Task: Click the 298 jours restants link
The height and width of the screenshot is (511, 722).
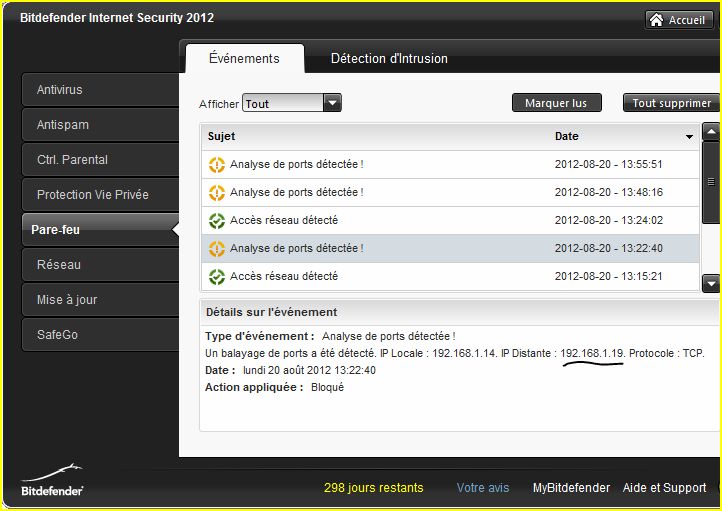Action: click(x=373, y=488)
